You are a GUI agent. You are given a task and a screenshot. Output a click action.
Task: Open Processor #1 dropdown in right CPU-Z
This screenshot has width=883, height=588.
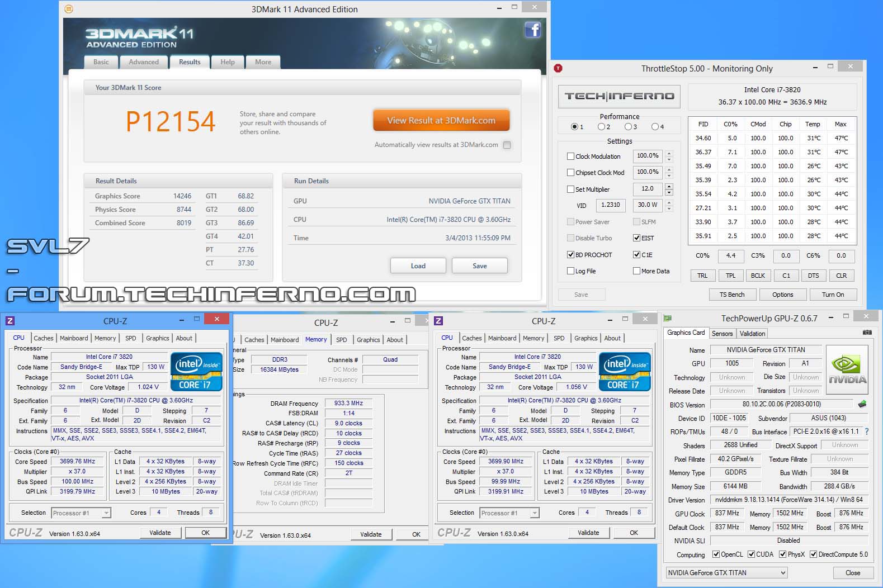(509, 513)
